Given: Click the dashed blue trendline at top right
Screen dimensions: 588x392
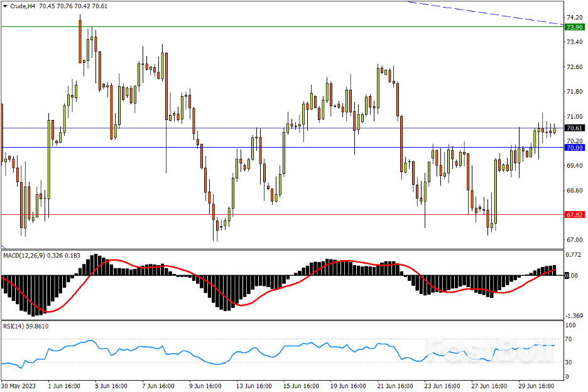Looking at the screenshot, I should click(x=490, y=14).
